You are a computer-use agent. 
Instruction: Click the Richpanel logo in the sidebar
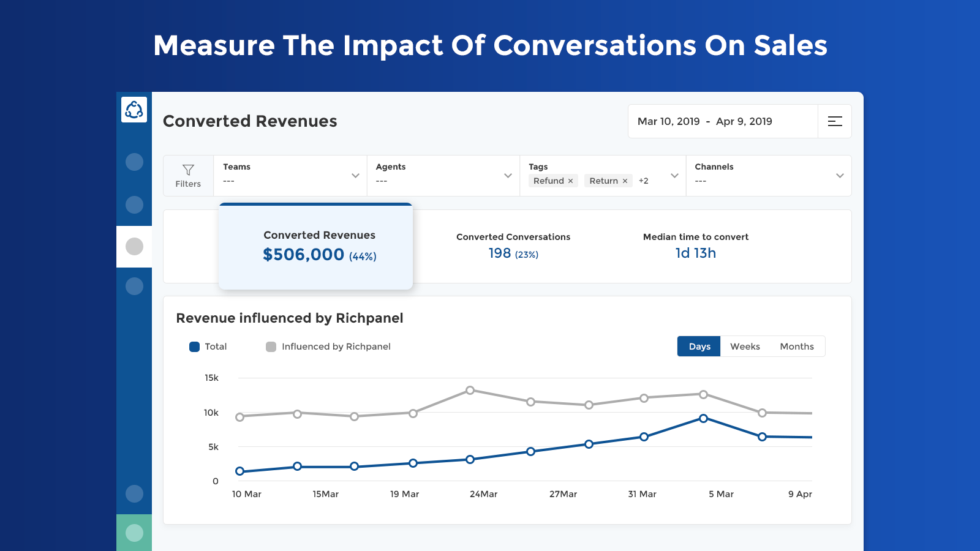click(134, 110)
